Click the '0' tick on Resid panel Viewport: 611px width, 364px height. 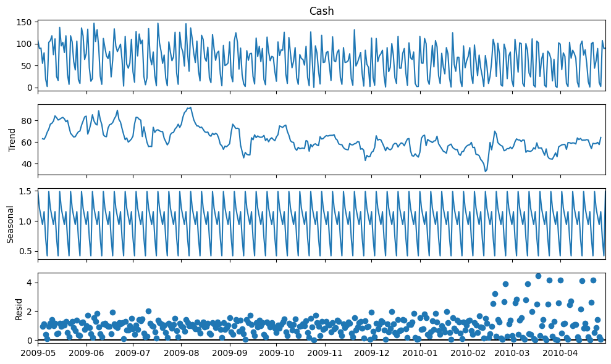(x=29, y=341)
